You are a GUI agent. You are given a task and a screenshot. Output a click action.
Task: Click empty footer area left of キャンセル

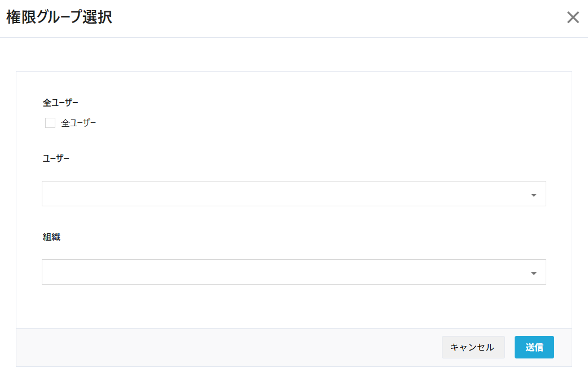(226, 347)
